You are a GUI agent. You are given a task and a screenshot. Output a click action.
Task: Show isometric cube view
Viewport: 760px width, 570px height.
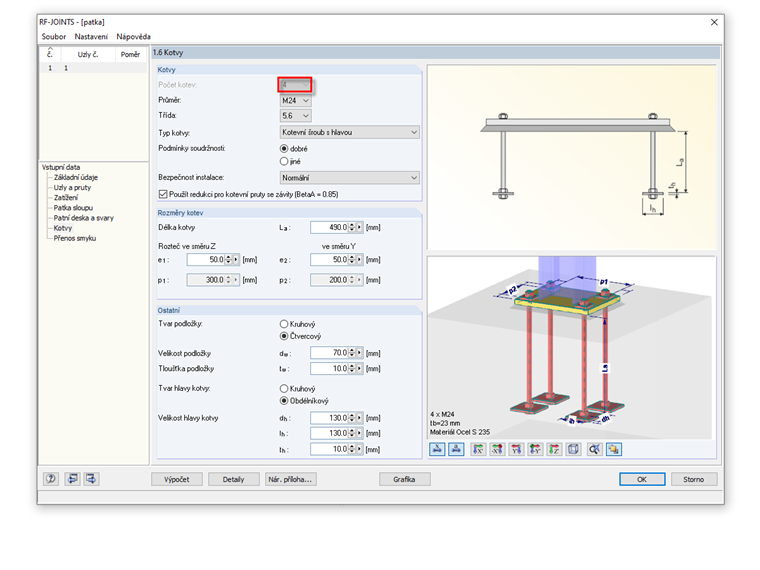tap(573, 449)
